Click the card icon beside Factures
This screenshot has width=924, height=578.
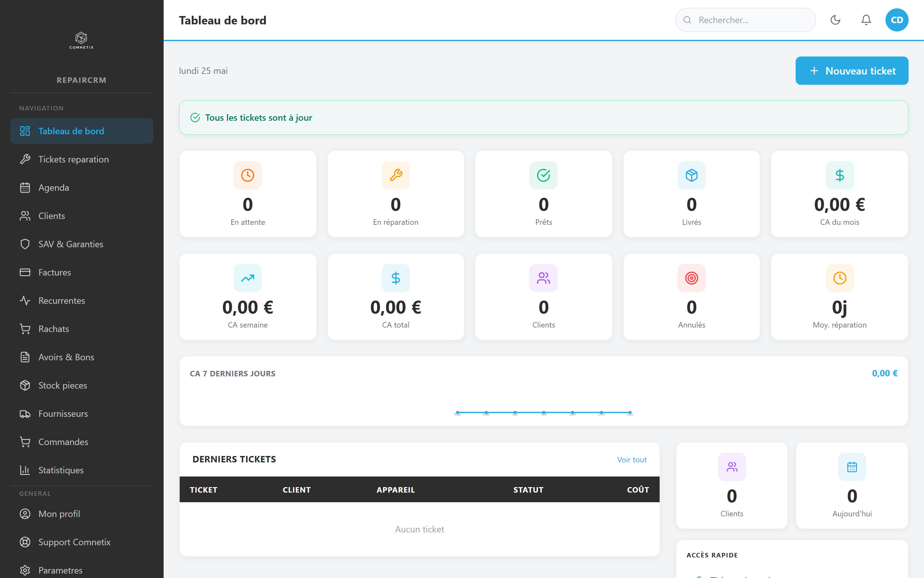[x=25, y=273]
